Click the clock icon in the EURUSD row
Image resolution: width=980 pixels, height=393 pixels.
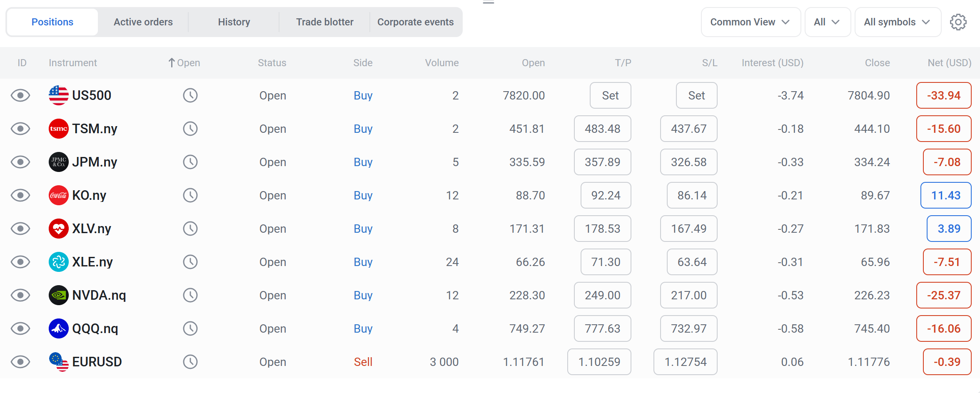pos(190,362)
